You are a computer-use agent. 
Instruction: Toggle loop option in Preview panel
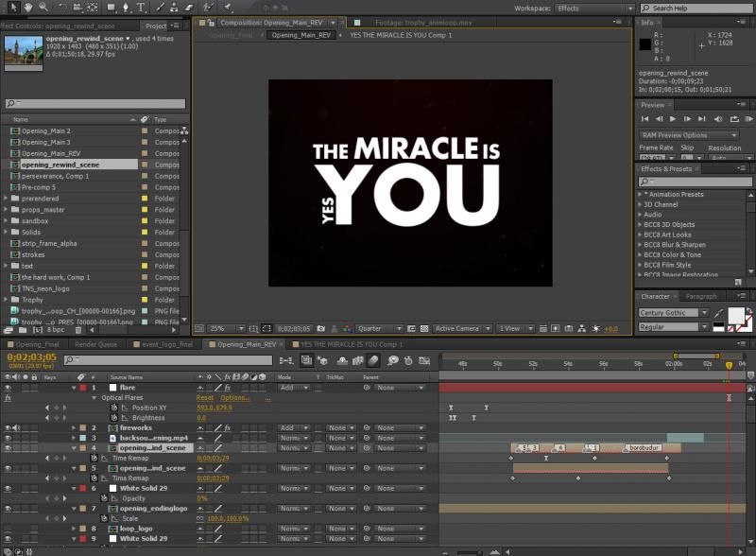pyautogui.click(x=734, y=119)
